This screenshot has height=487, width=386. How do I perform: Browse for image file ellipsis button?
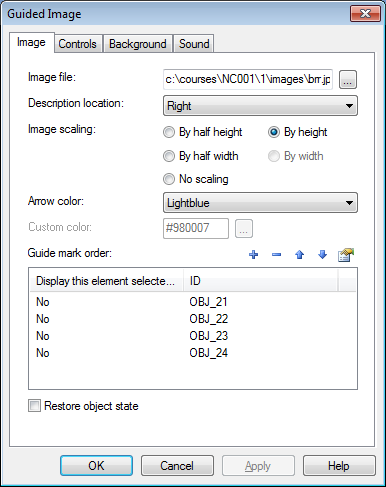tap(348, 79)
